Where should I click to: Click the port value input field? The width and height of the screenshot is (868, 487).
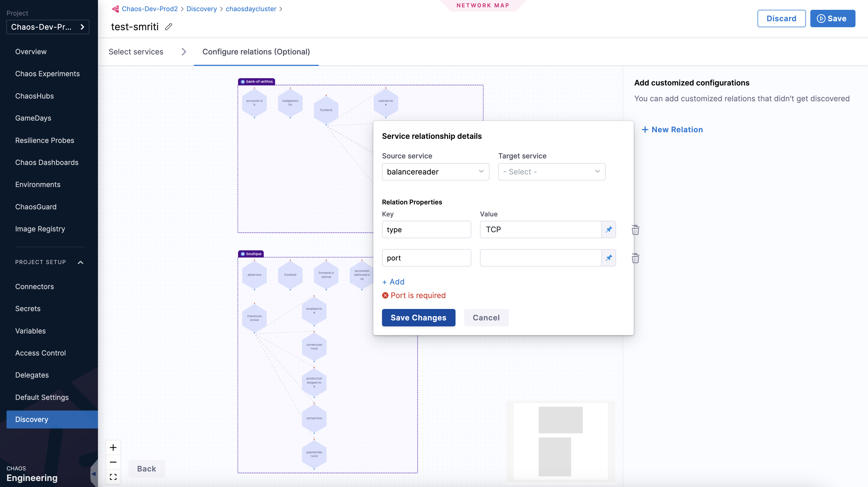[x=540, y=258]
